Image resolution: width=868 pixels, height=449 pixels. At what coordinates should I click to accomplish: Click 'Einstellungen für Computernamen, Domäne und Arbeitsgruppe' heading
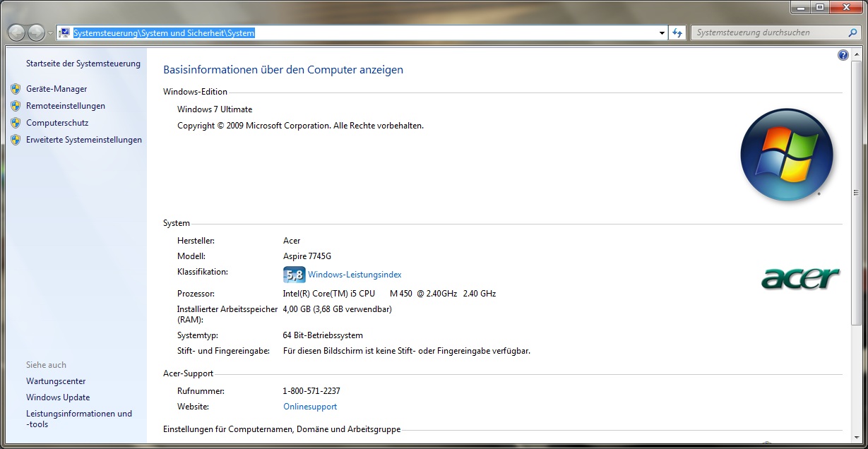pyautogui.click(x=282, y=429)
